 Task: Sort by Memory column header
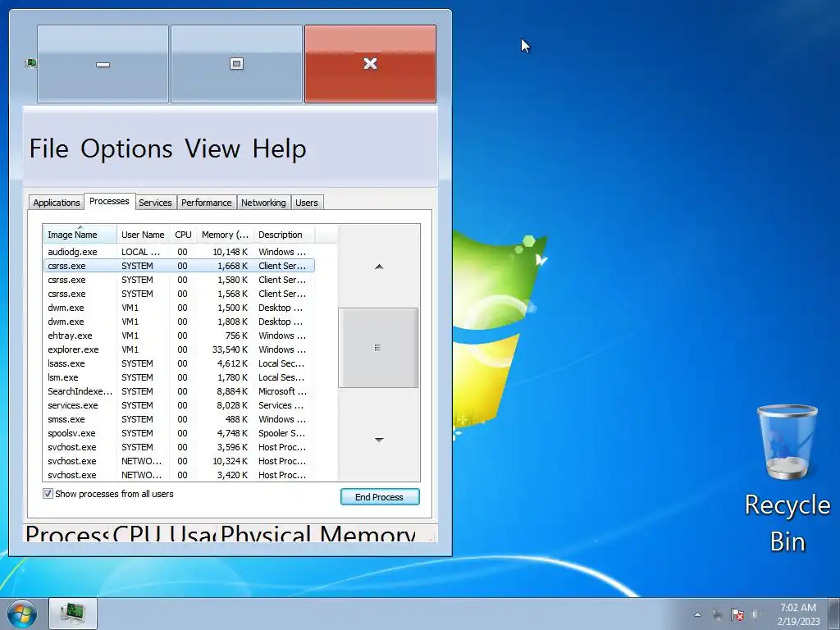225,235
